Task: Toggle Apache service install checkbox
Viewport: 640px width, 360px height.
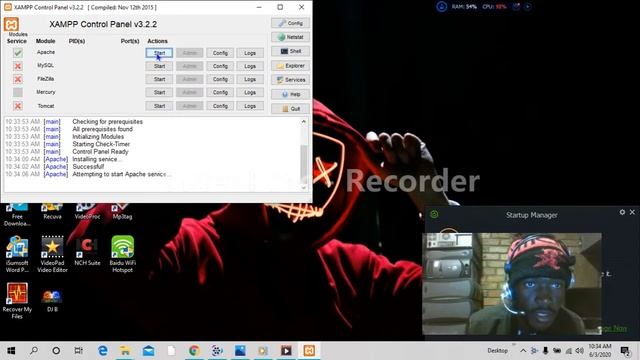Action: [18, 53]
